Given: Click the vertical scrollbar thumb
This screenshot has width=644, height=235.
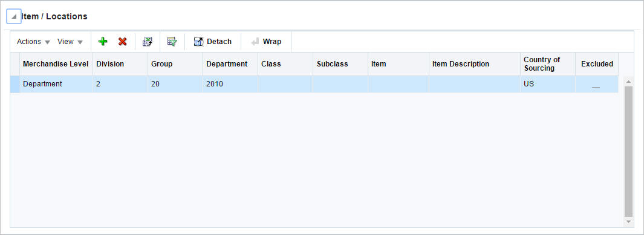Looking at the screenshot, I should coord(628,152).
